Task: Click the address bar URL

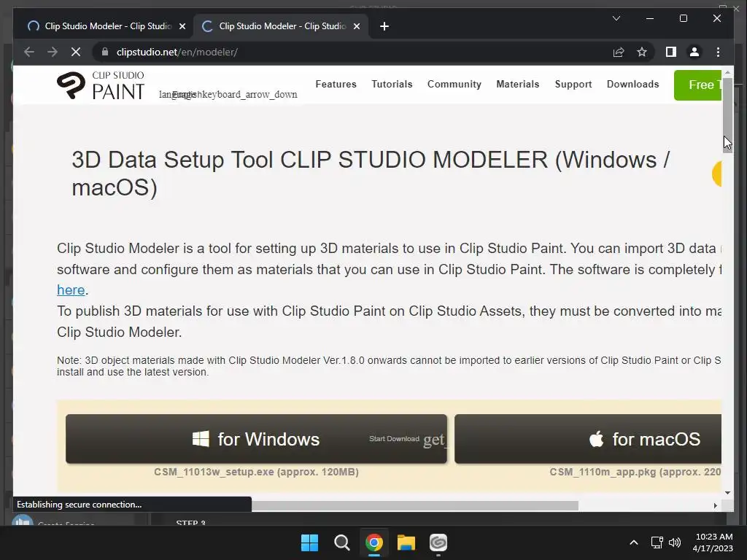Action: pos(177,52)
